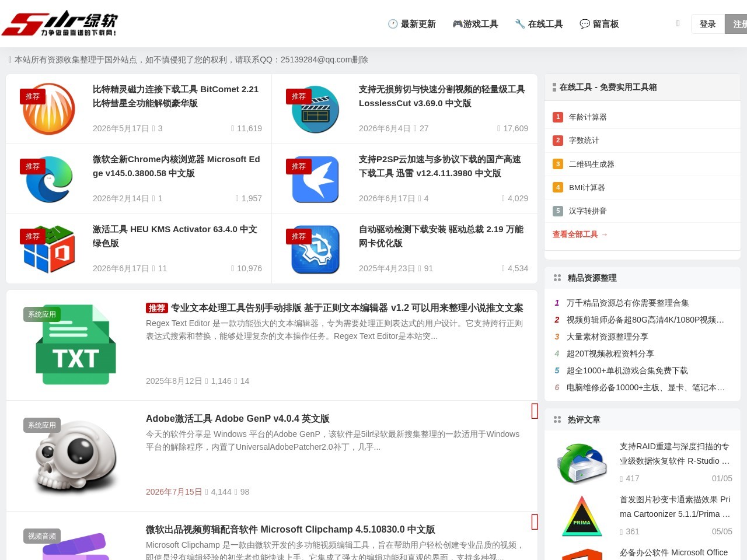The width and height of the screenshot is (747, 560).
Task: Open 视频剪辑师必备超80G高清 resource link
Action: [645, 320]
